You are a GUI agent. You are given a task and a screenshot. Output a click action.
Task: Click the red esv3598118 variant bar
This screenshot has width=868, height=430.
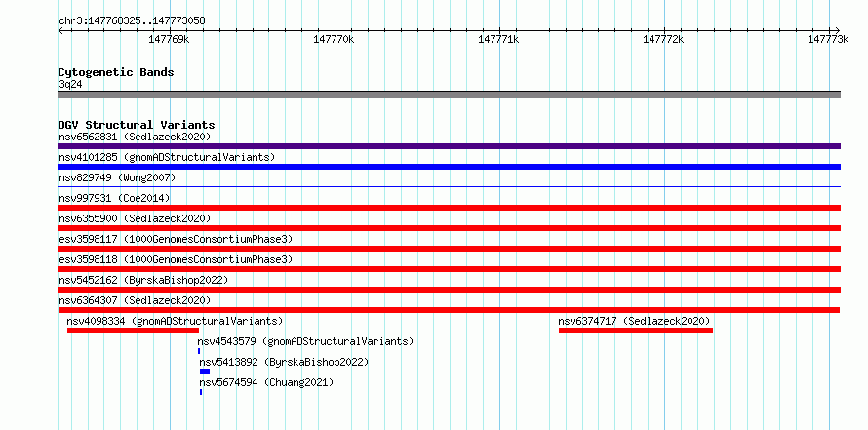click(449, 269)
